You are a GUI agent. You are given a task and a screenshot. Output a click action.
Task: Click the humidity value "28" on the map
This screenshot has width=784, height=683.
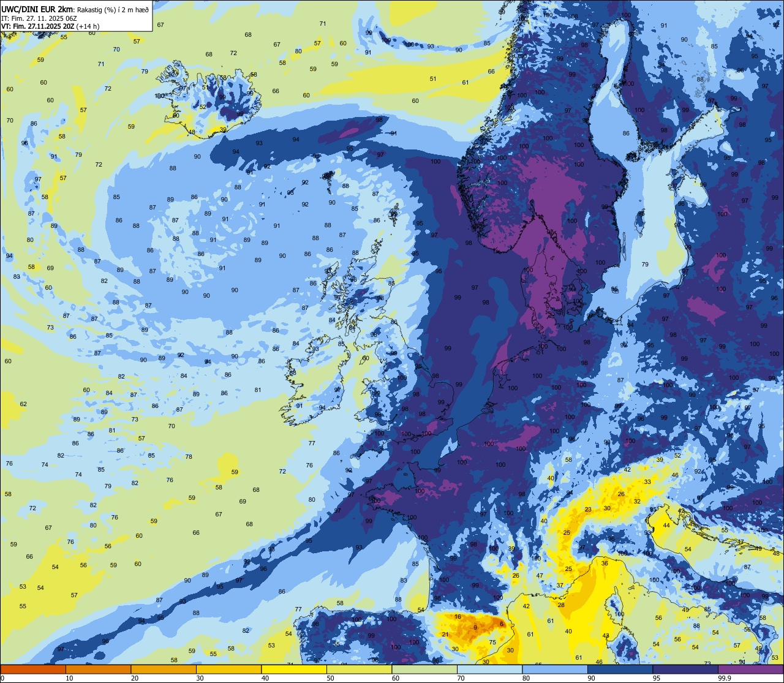click(x=561, y=605)
